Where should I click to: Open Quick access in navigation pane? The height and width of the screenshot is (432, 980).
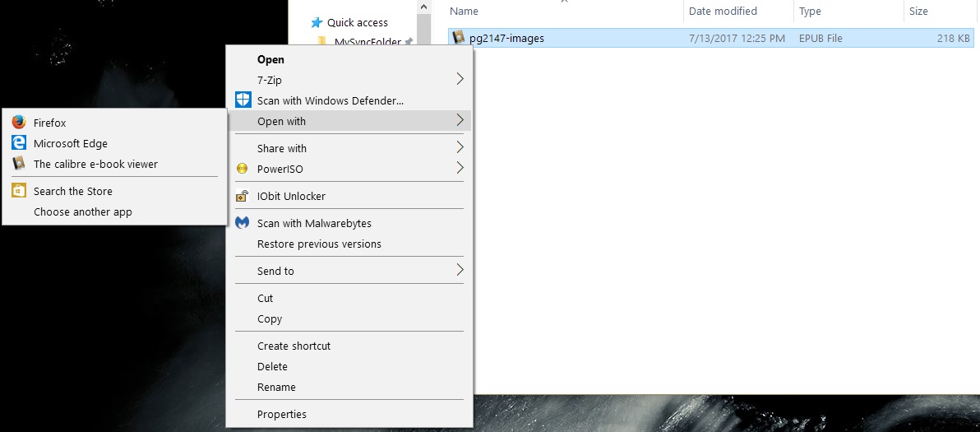[357, 22]
